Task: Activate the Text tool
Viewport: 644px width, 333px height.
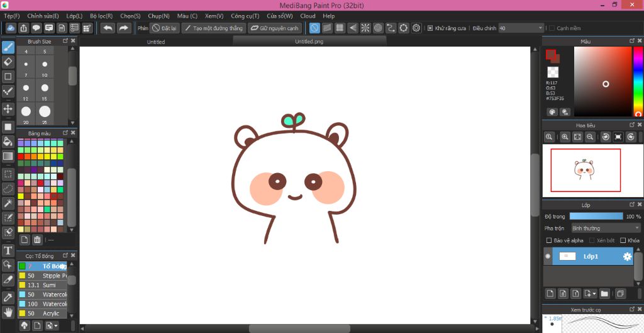Action: pos(8,249)
